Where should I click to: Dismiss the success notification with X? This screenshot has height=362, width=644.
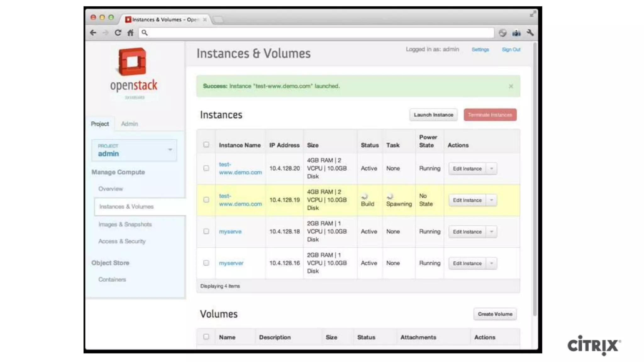[511, 86]
